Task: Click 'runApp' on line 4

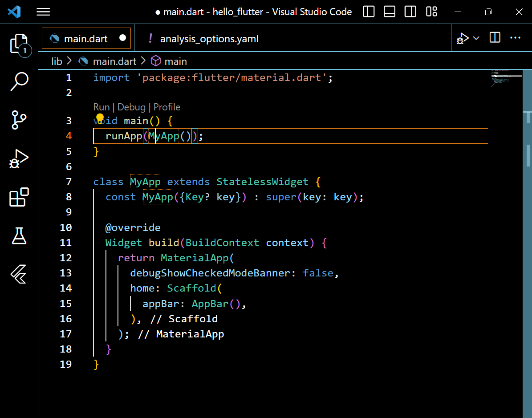Action: point(124,136)
